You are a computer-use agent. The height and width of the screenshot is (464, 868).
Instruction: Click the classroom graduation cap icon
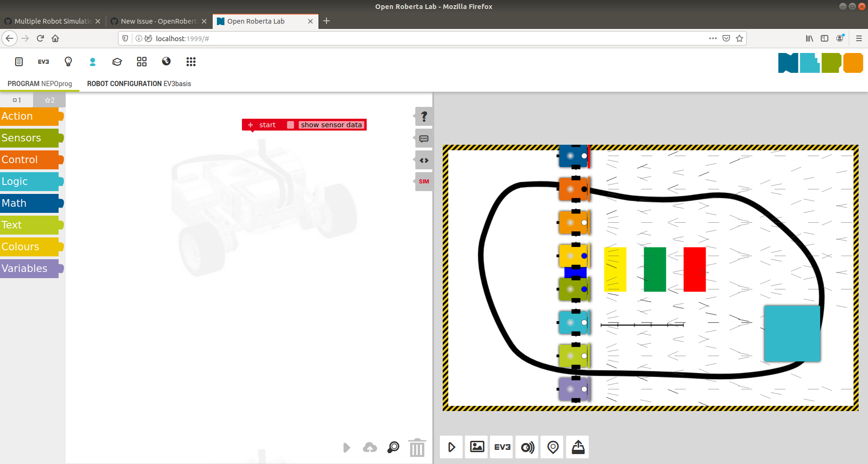tap(117, 61)
